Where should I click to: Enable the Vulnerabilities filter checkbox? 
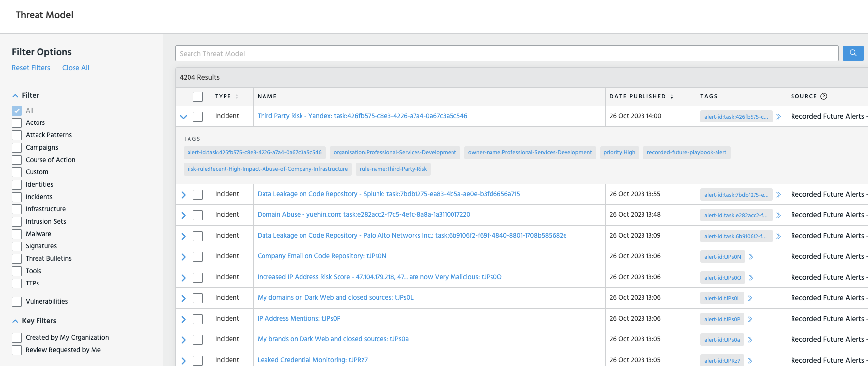click(x=17, y=302)
